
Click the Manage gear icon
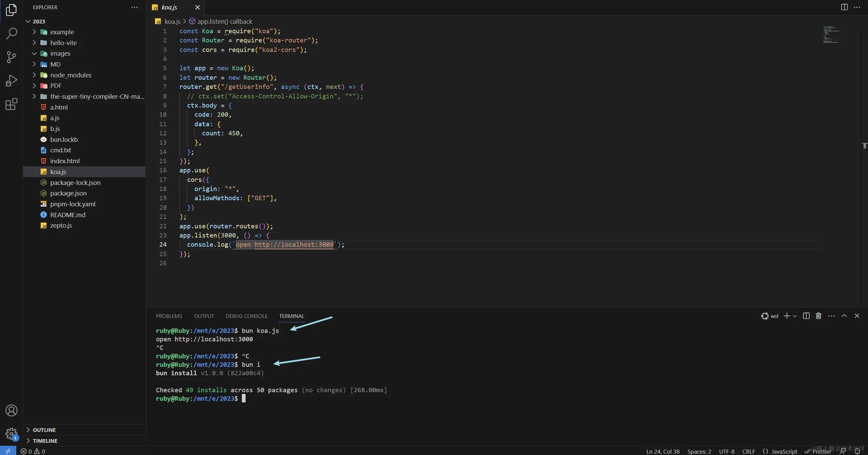click(11, 433)
